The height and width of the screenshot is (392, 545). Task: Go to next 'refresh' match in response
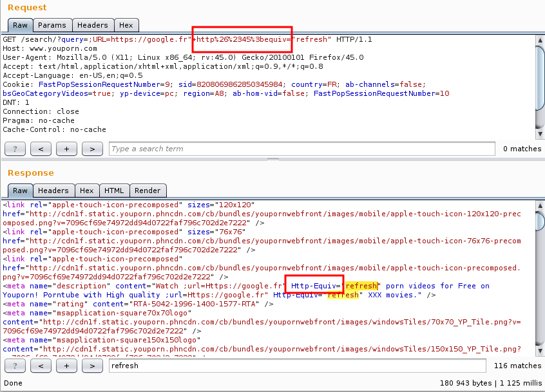click(92, 366)
